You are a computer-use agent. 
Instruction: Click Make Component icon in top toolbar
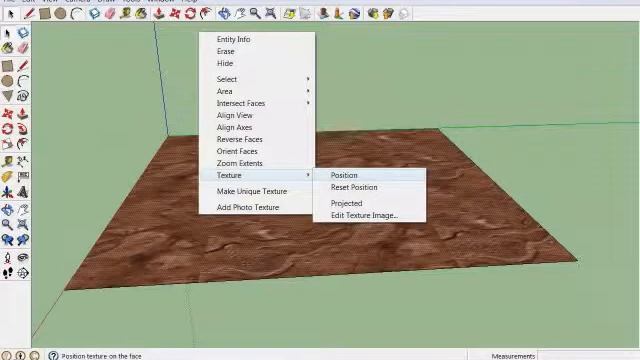94,14
